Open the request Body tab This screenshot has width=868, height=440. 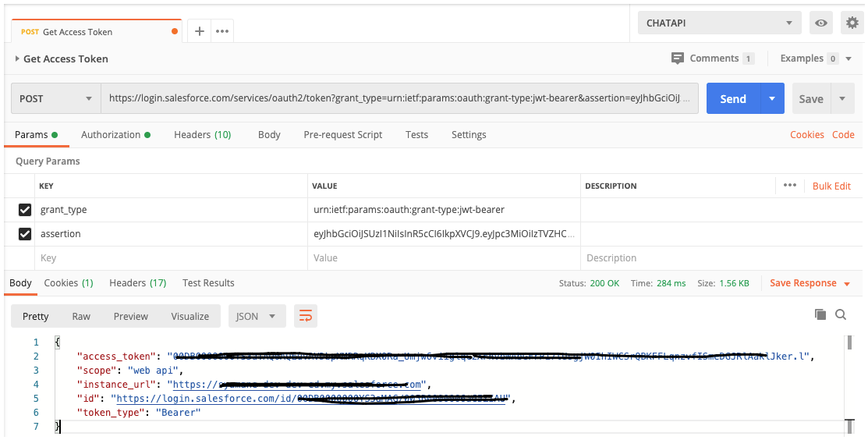tap(269, 134)
